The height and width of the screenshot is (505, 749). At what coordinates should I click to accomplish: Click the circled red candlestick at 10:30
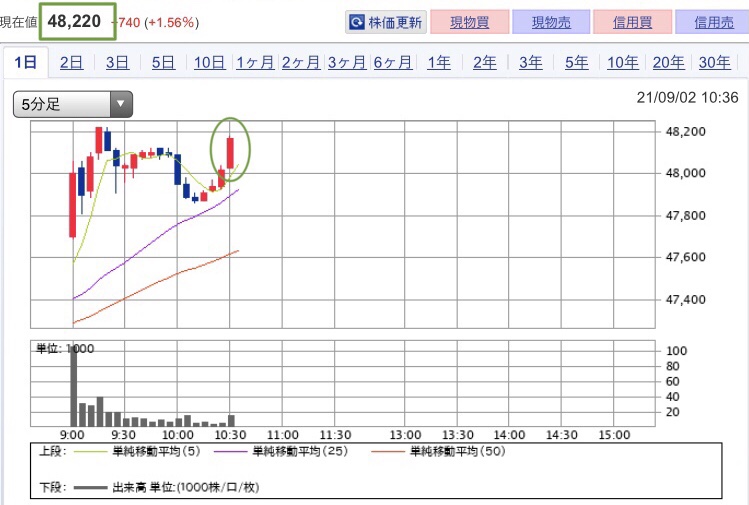(x=230, y=153)
